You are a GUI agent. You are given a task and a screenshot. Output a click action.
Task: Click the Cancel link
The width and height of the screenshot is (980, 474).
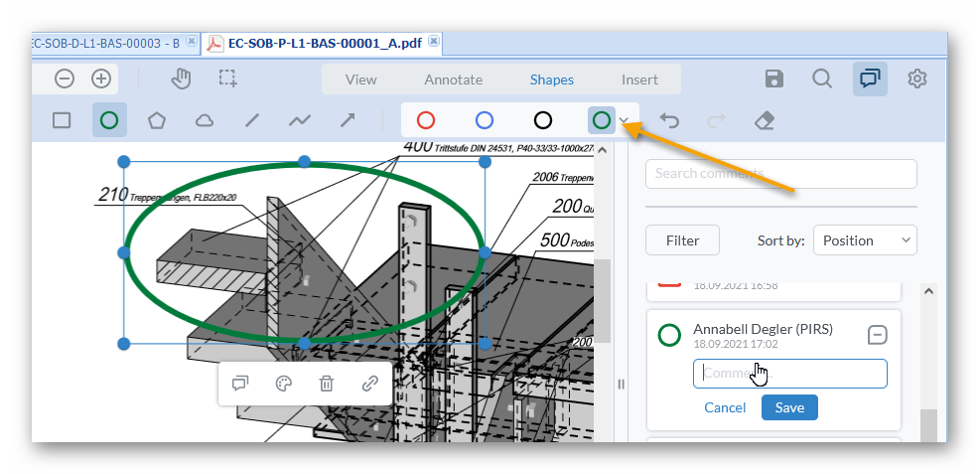tap(725, 407)
